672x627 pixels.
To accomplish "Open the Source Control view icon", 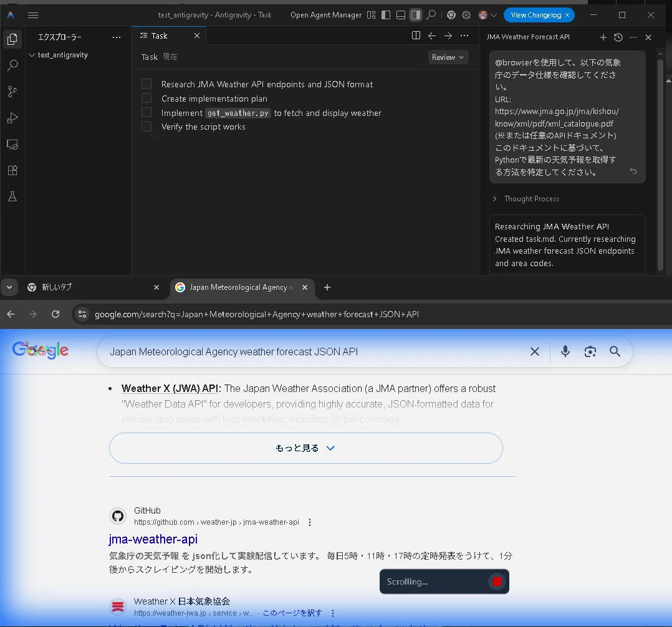I will [x=12, y=91].
